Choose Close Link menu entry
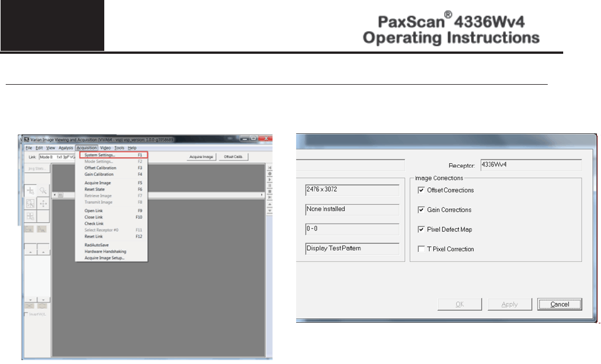Screen dimensions: 601x364 point(112,217)
